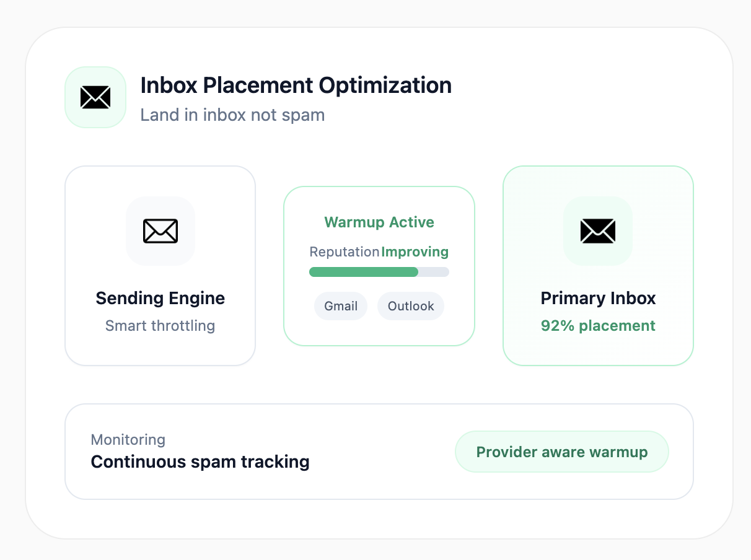Open the Land in inbox not spam link

click(232, 115)
